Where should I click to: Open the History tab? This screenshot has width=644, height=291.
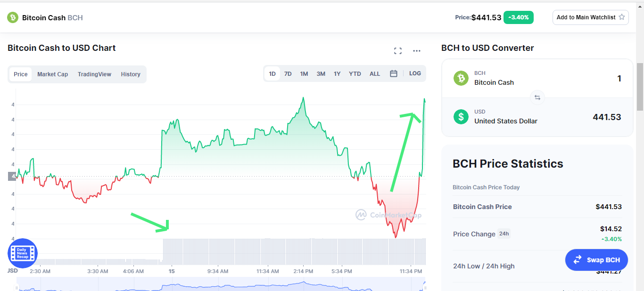(x=131, y=74)
